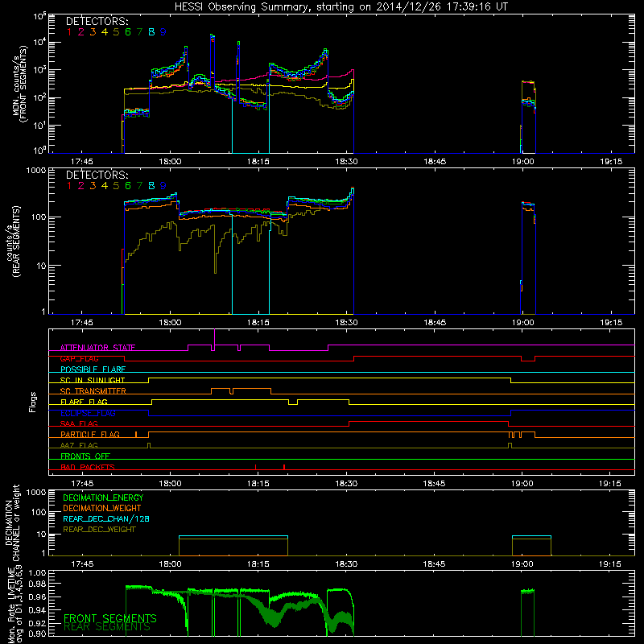Click DETECTORS: label in rear segments plot

[97, 175]
